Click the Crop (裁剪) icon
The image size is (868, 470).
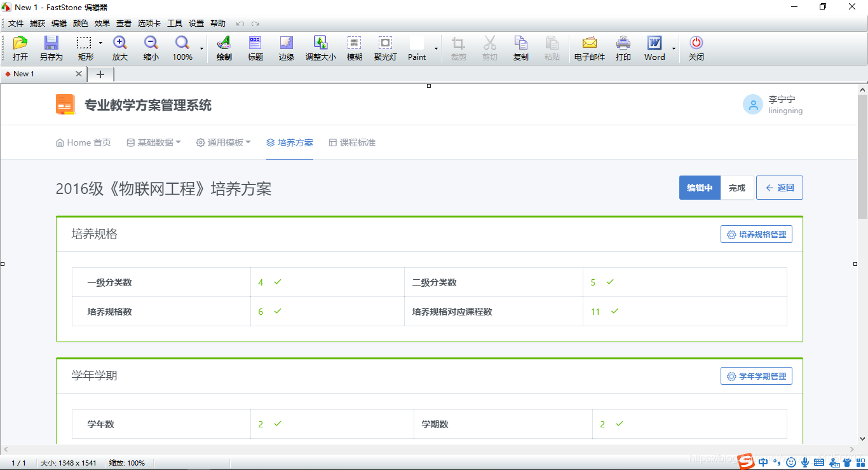pos(459,48)
